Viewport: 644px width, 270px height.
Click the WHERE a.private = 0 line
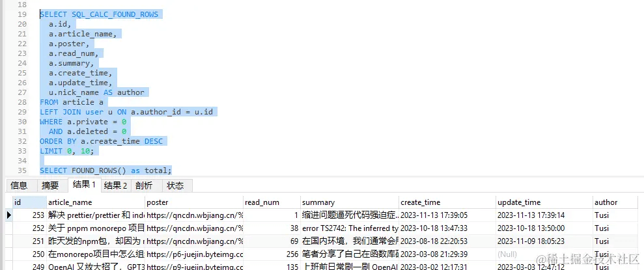pos(83,122)
